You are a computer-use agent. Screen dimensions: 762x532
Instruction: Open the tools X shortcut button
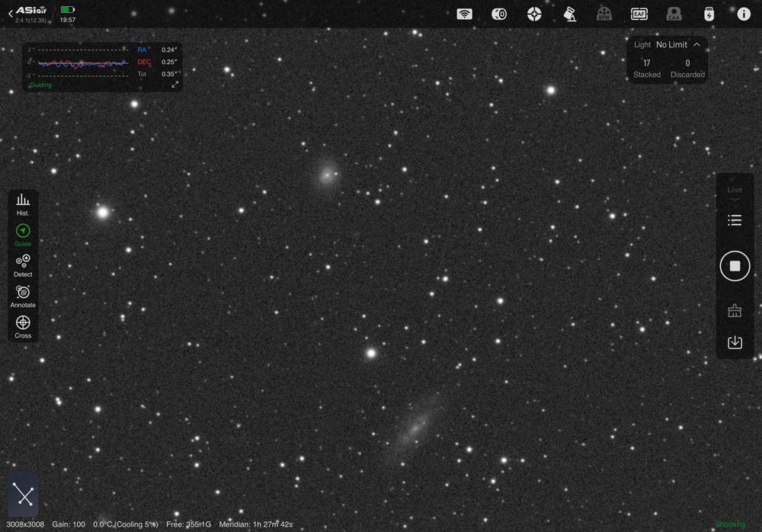pyautogui.click(x=23, y=494)
